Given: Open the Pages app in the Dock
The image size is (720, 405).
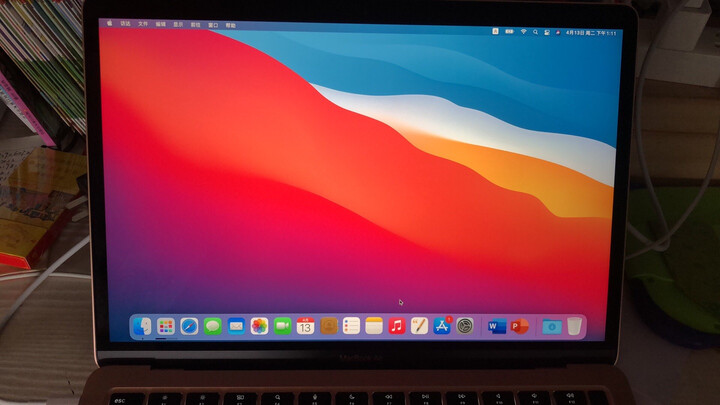Looking at the screenshot, I should click(419, 326).
